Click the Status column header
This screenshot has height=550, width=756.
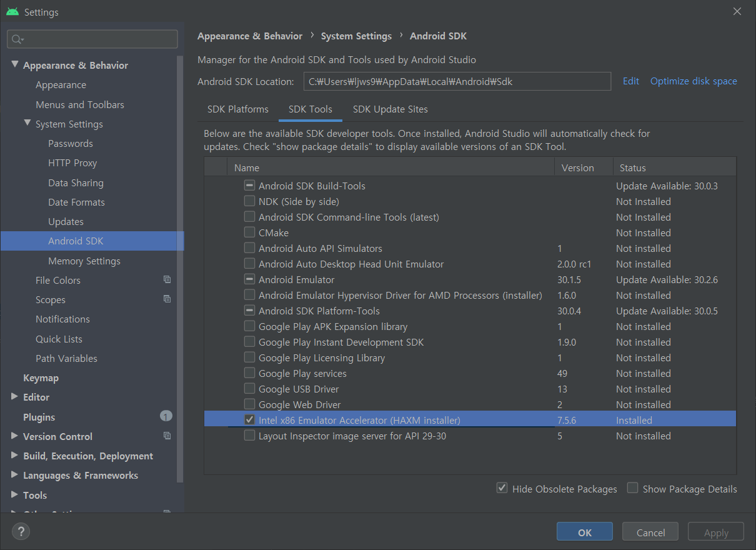tap(674, 167)
